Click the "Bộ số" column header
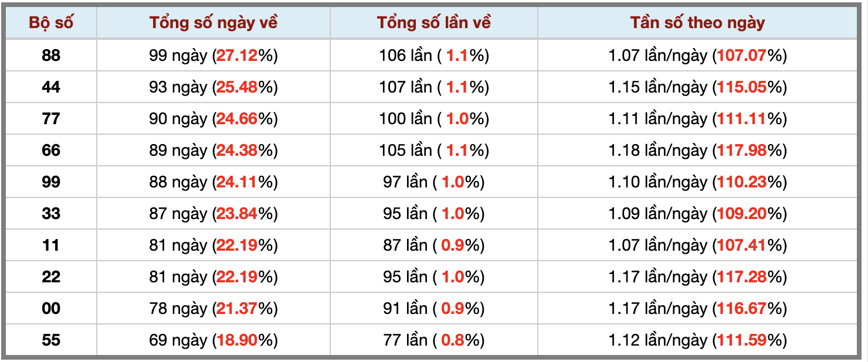 pos(51,23)
